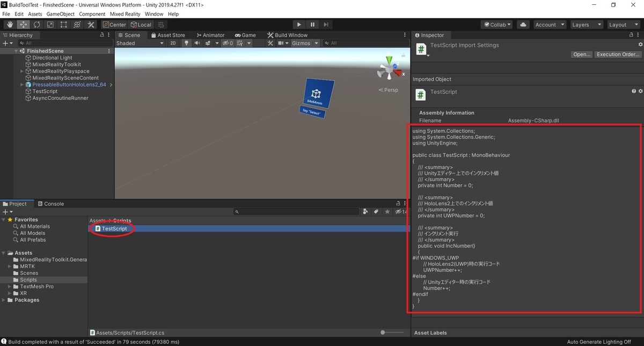Image resolution: width=644 pixels, height=346 pixels.
Task: Open Account dropdown
Action: tap(550, 25)
